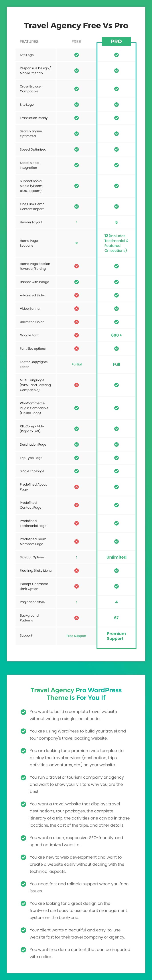Click the Free check for Destination Page

76,444
